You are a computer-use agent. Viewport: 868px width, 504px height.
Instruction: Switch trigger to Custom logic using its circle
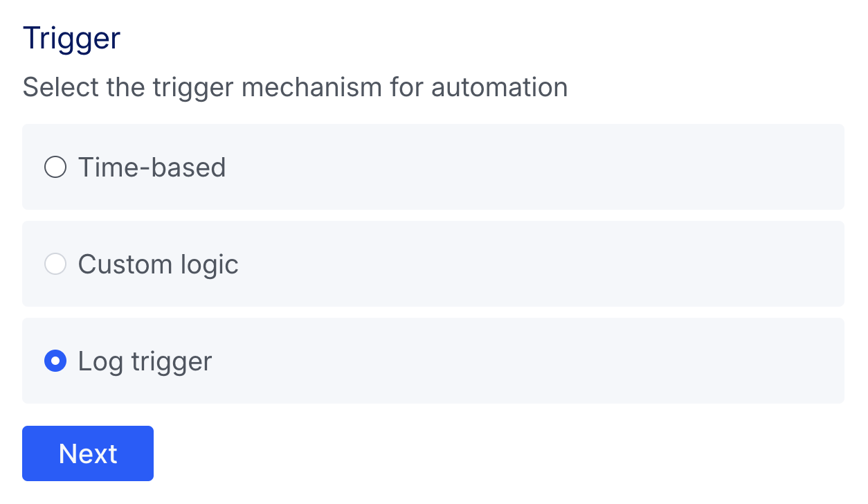[55, 264]
